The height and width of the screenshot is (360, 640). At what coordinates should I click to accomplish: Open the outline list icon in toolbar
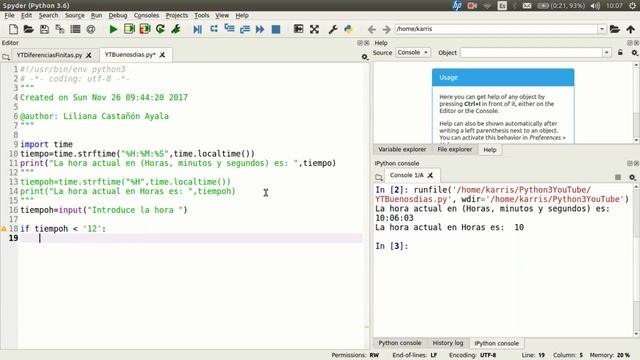tap(75, 29)
